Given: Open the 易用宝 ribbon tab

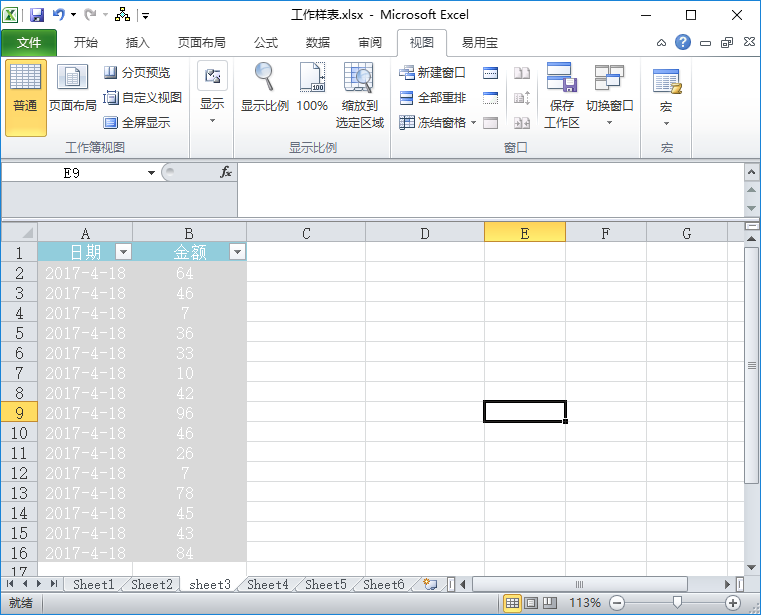Looking at the screenshot, I should (480, 43).
